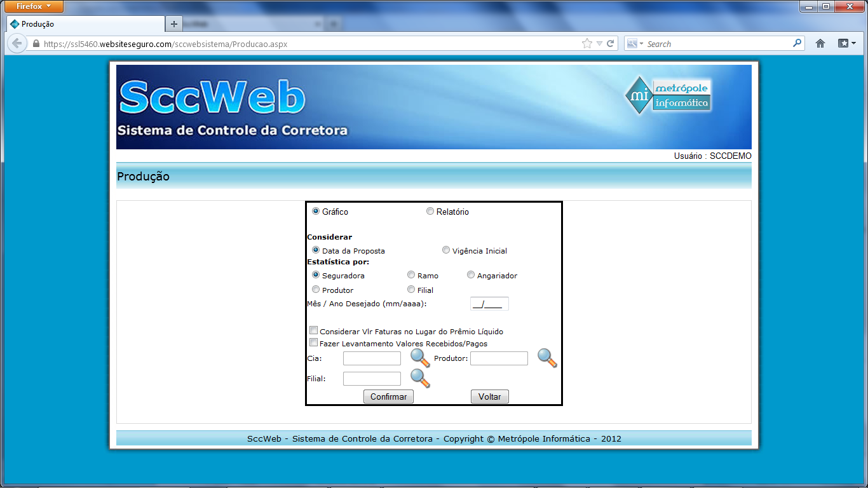Image resolution: width=868 pixels, height=488 pixels.
Task: Open search engine selector dropdown
Action: click(635, 44)
